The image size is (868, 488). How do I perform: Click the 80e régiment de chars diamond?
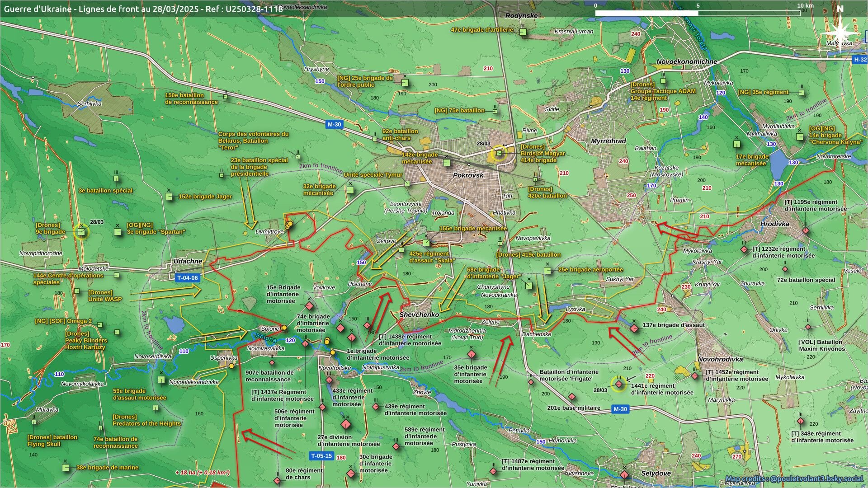(277, 481)
